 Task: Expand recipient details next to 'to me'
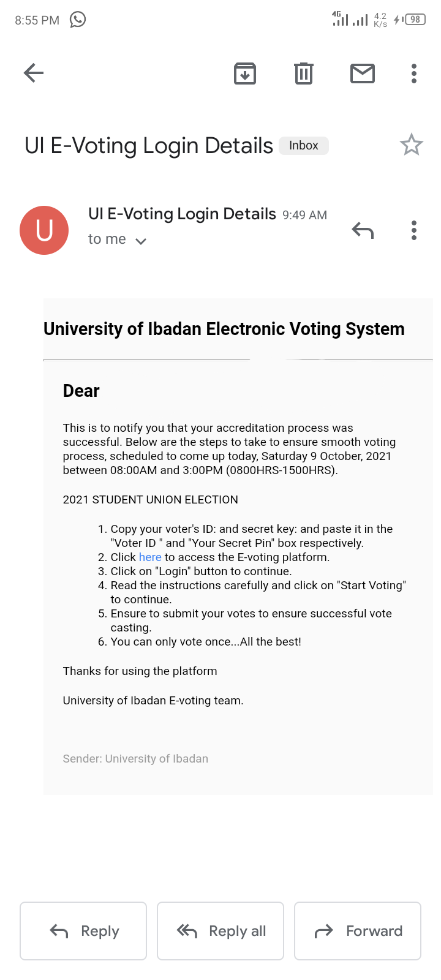141,241
